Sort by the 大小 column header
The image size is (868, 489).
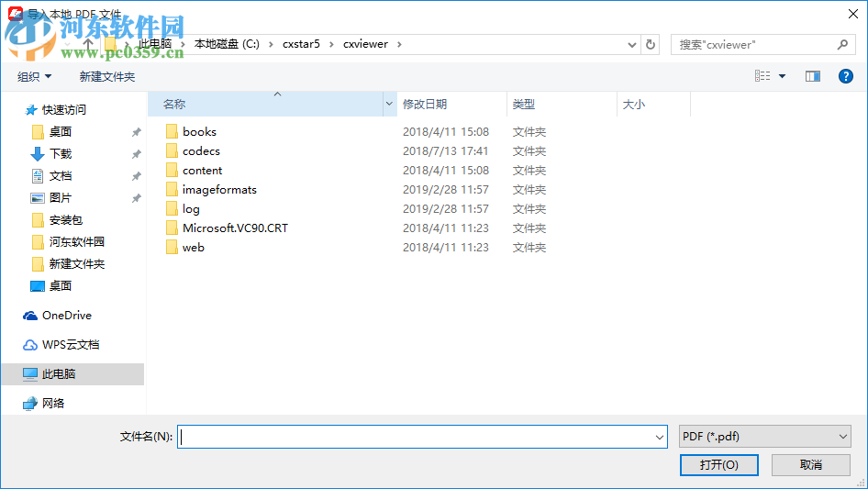[653, 104]
